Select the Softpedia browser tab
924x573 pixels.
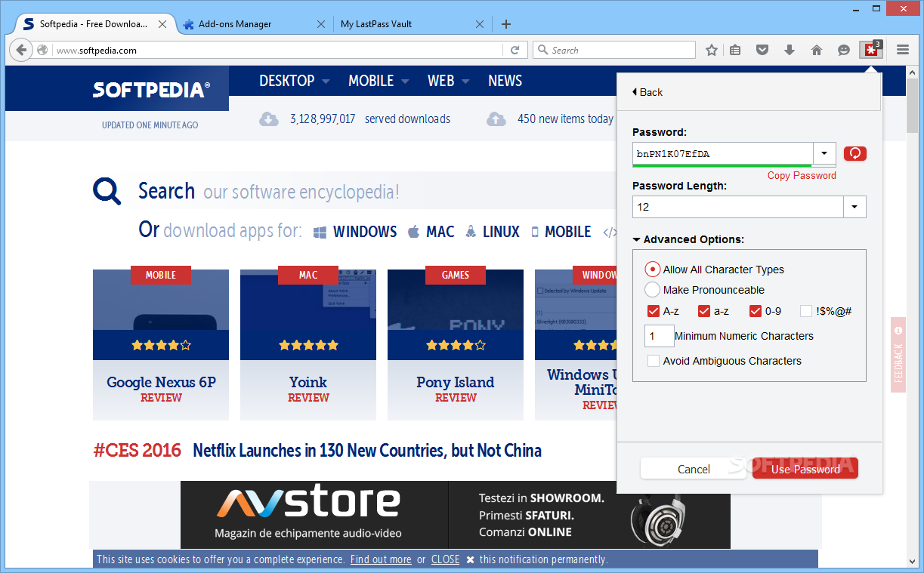tap(94, 24)
